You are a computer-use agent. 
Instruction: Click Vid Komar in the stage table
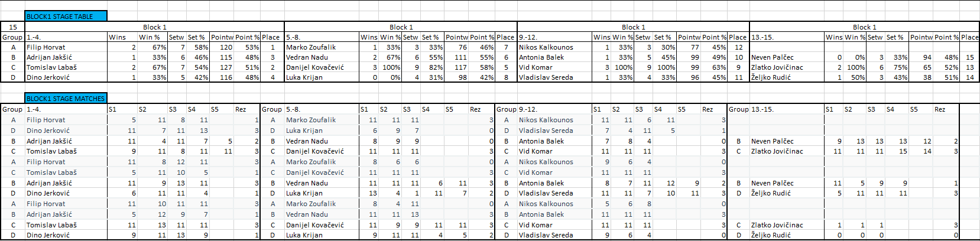(x=536, y=67)
